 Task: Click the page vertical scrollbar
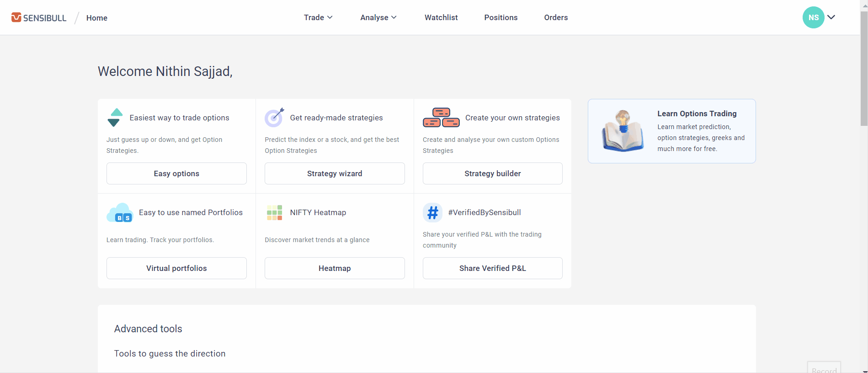(x=864, y=69)
